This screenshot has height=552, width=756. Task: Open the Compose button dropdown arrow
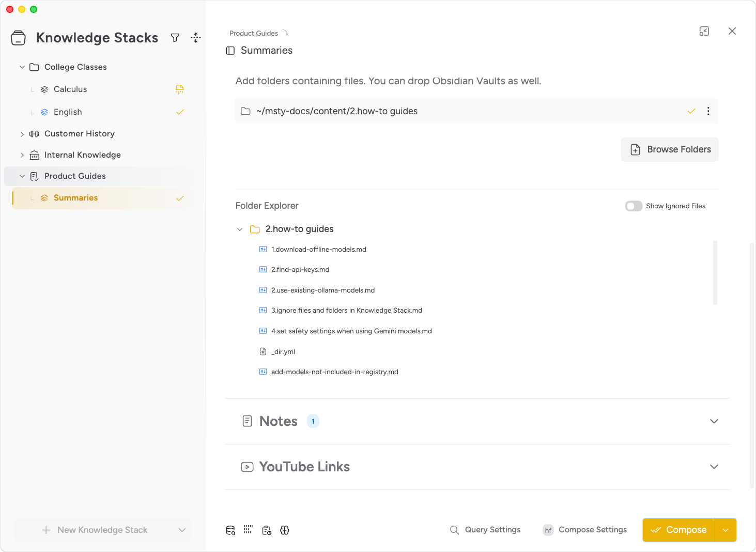point(725,530)
